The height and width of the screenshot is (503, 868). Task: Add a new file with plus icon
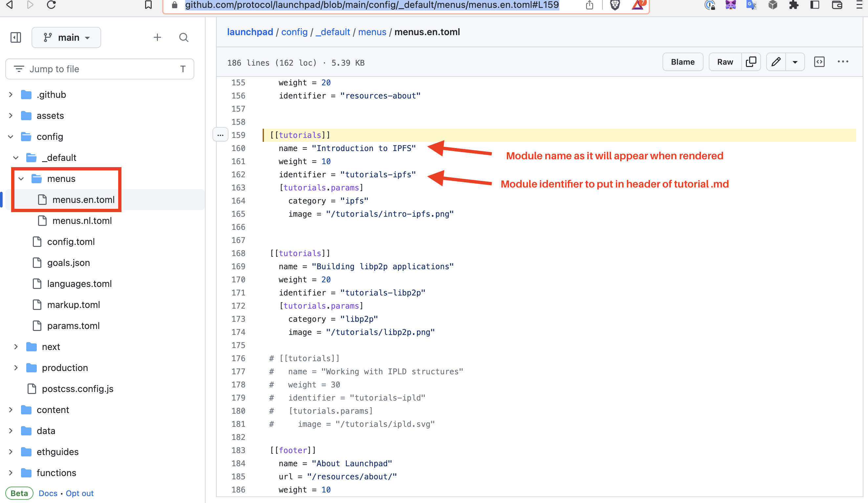point(157,37)
